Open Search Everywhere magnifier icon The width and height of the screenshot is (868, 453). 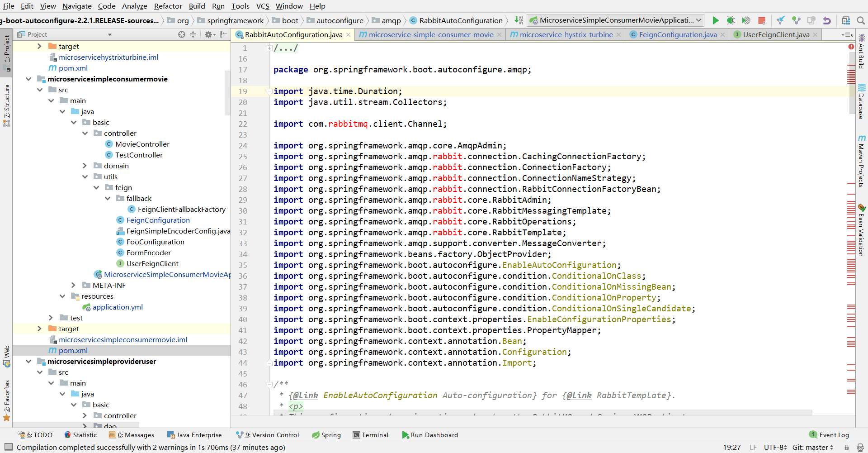[861, 20]
